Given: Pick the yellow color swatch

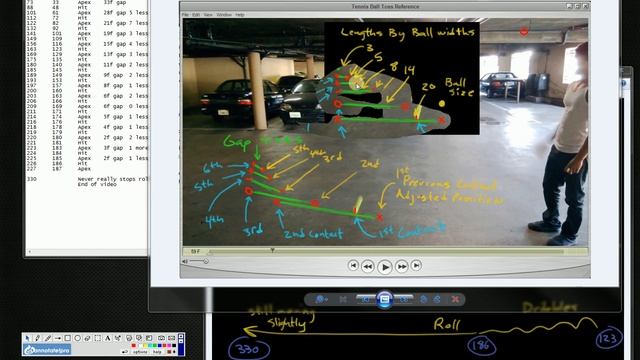Looking at the screenshot, I should (x=145, y=345).
